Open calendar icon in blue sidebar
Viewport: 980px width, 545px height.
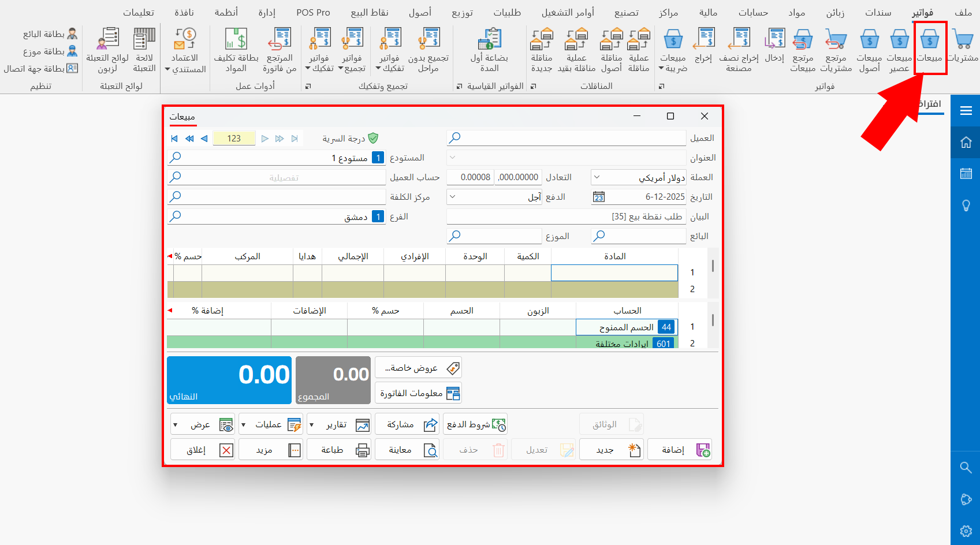(966, 173)
